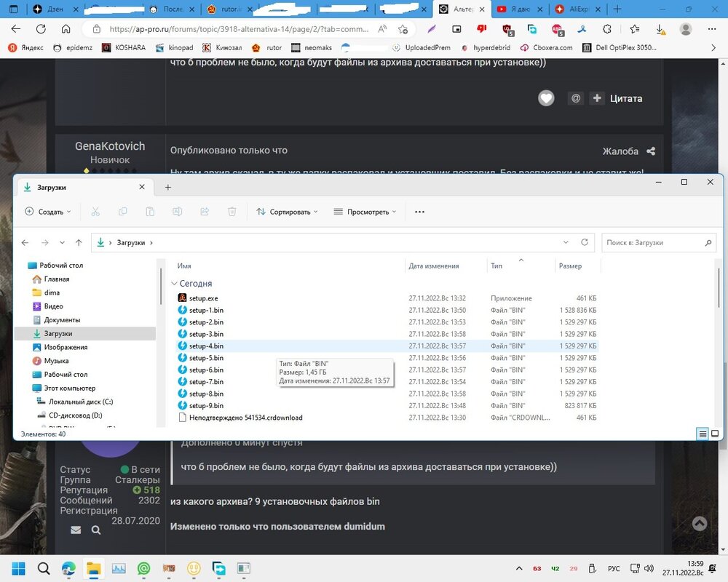Open the Сортировать dropdown

pyautogui.click(x=287, y=212)
